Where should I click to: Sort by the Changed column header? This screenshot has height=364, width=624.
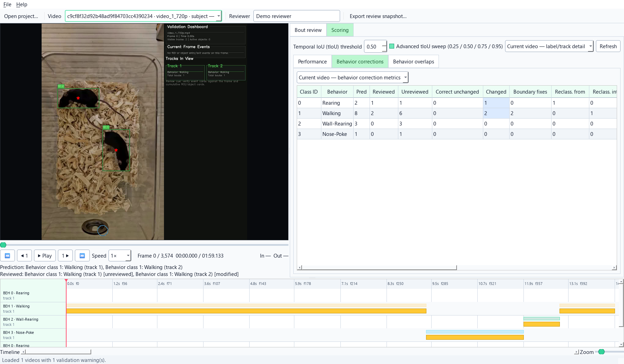[496, 92]
